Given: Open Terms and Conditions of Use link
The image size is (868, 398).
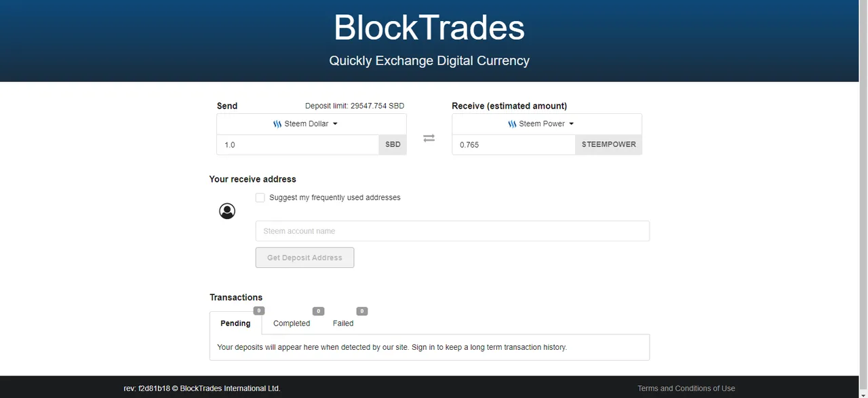Looking at the screenshot, I should tap(686, 389).
